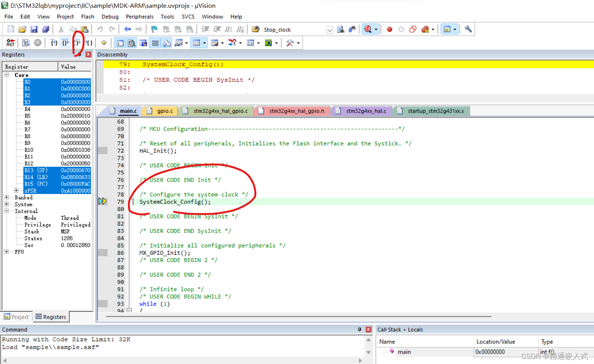The image size is (594, 364).
Task: Click Command window scroll down arrow
Action: pos(368,352)
